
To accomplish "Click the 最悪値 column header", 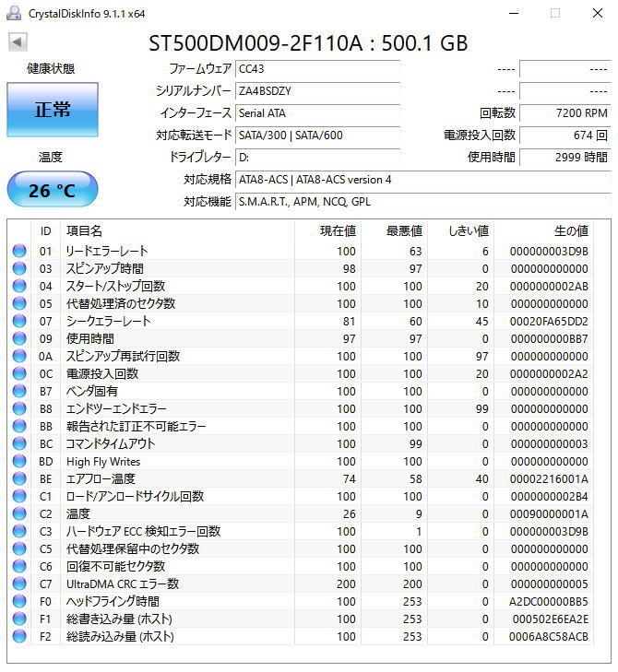I will [395, 231].
